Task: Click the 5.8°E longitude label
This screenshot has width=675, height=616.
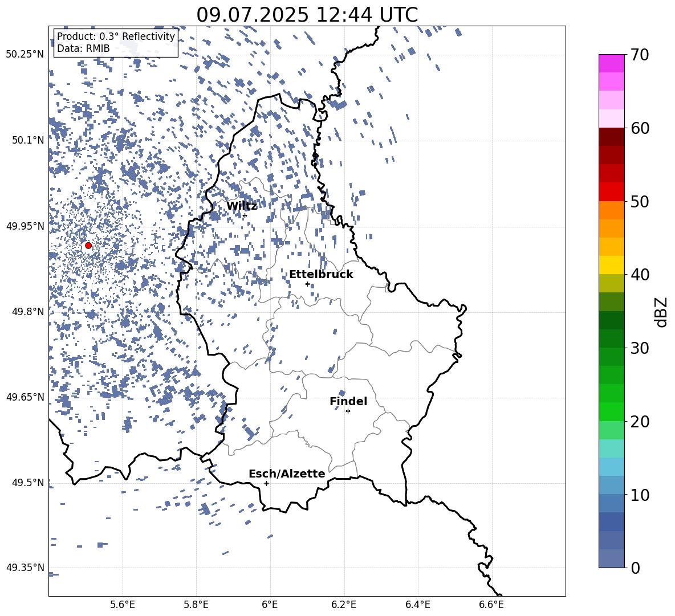Action: (x=196, y=605)
